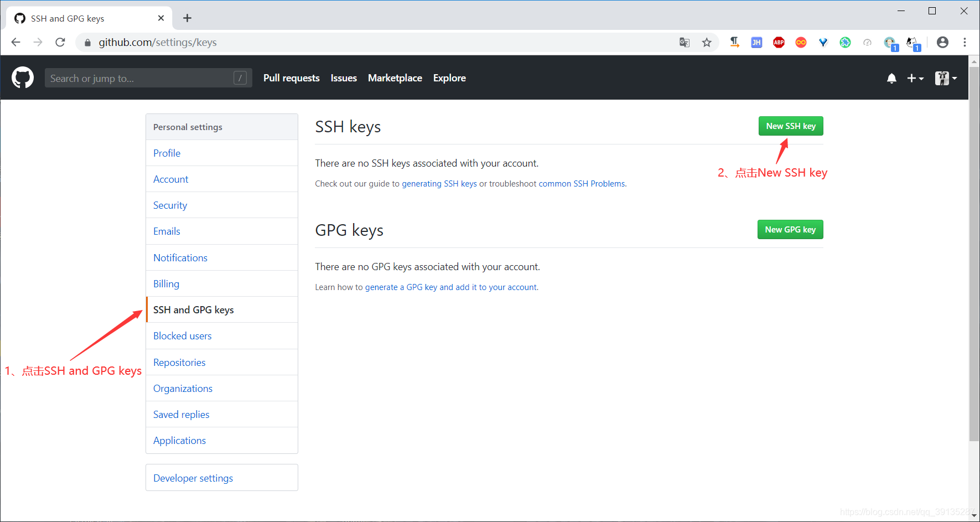The width and height of the screenshot is (980, 522).
Task: Open Explore in the top nav
Action: tap(449, 78)
